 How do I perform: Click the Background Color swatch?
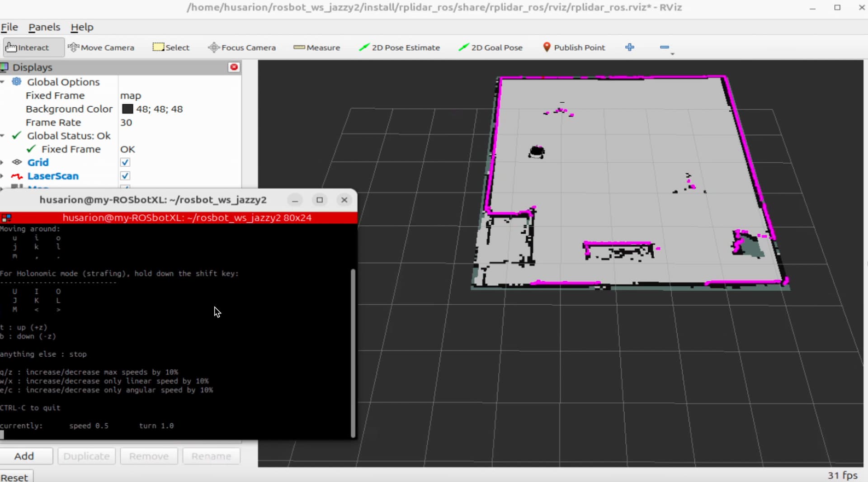pyautogui.click(x=128, y=109)
